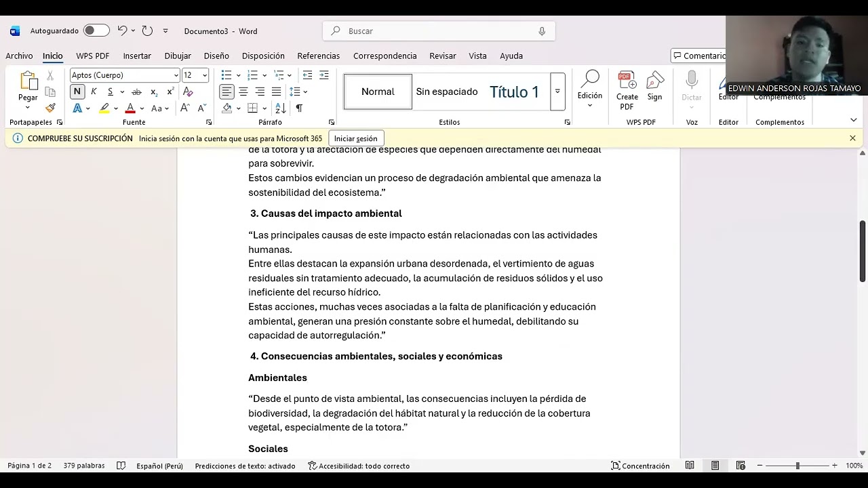Viewport: 868px width, 488px height.
Task: Apply italic (K) formatting
Action: pos(94,91)
